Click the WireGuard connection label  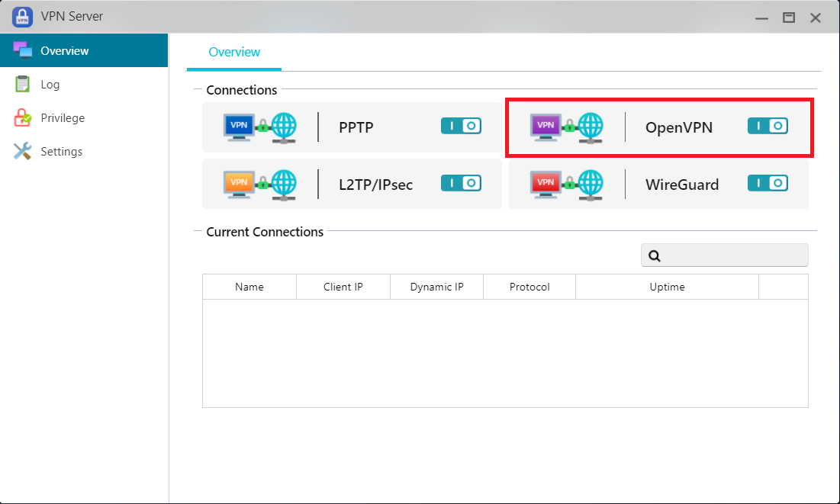coord(682,185)
